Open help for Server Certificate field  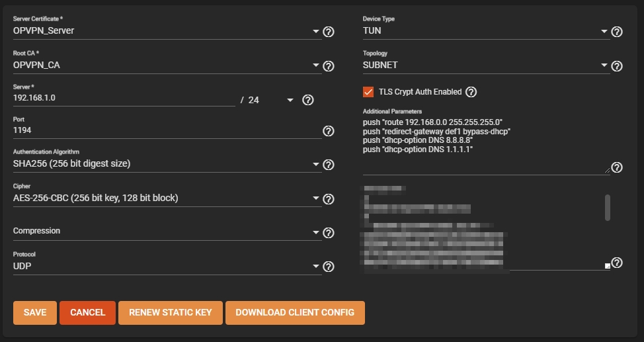328,32
